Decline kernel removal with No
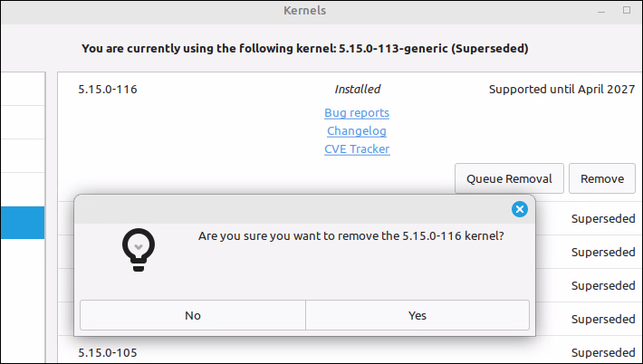 pyautogui.click(x=193, y=315)
